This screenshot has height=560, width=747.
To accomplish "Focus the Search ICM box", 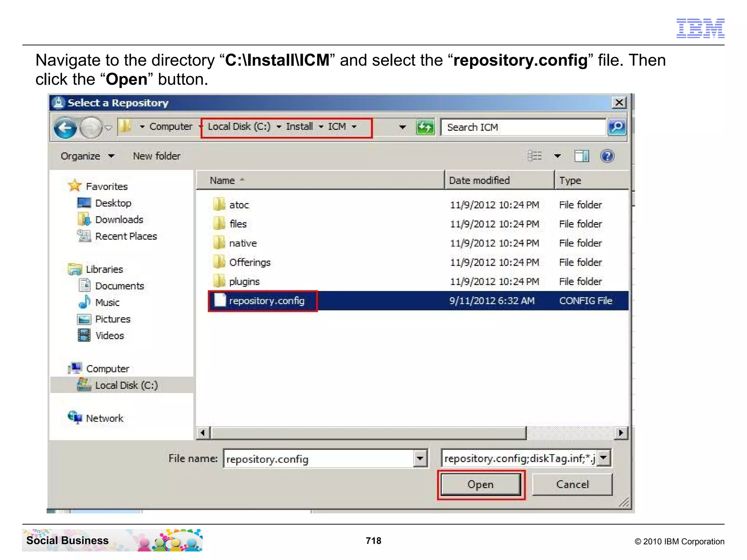I will point(523,127).
